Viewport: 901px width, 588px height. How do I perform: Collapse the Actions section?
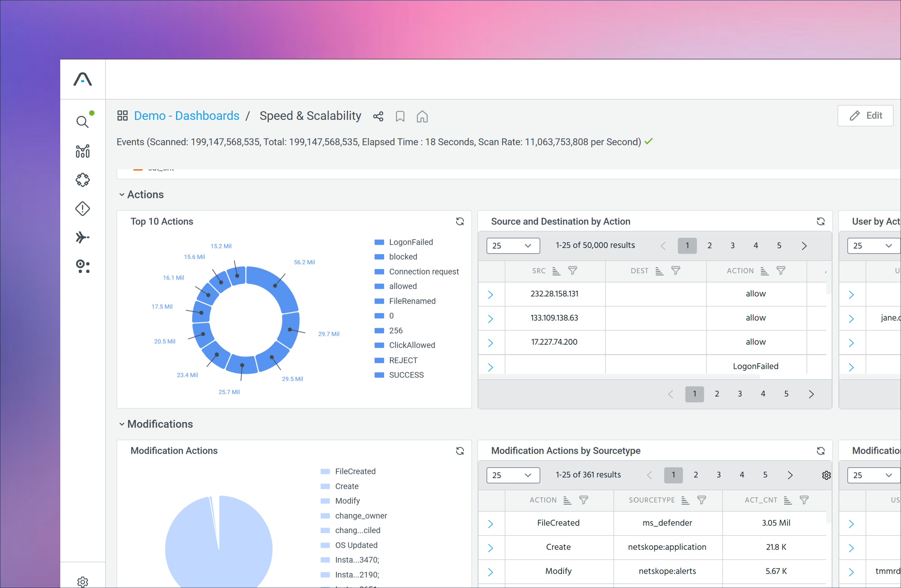122,194
